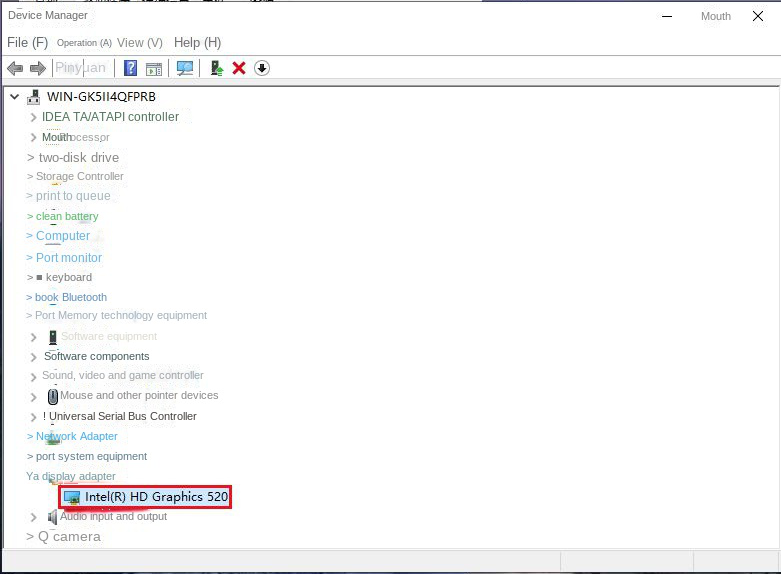Select Universal Serial Bus Controller label
The image size is (781, 574).
pyautogui.click(x=123, y=416)
